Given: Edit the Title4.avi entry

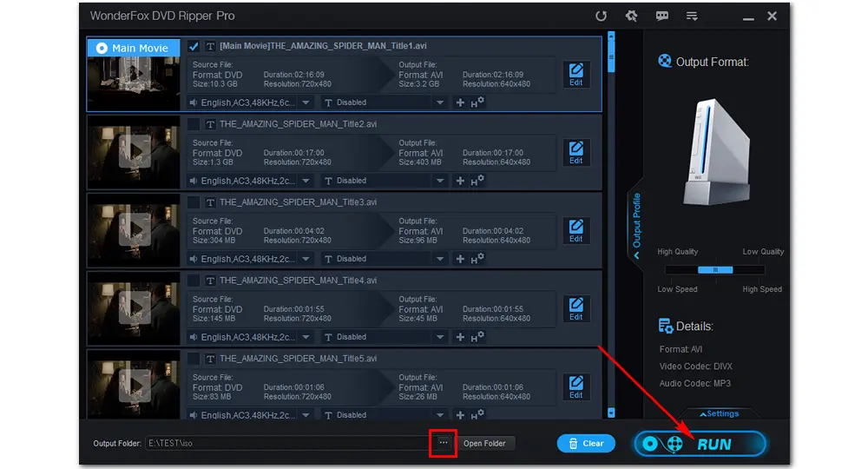Looking at the screenshot, I should pyautogui.click(x=575, y=308).
